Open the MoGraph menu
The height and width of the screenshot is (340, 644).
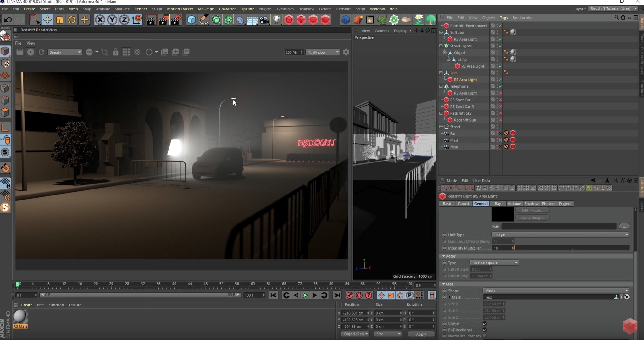[206, 9]
